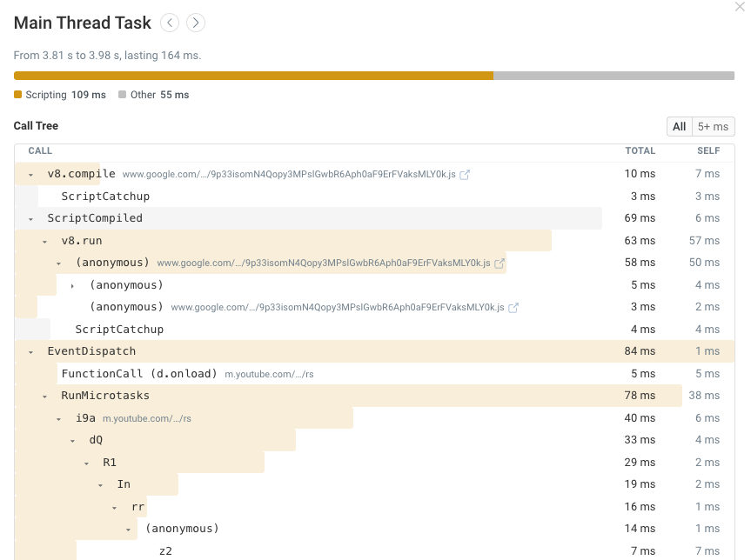Click the 84 ms total for EventDispatch

(x=640, y=351)
